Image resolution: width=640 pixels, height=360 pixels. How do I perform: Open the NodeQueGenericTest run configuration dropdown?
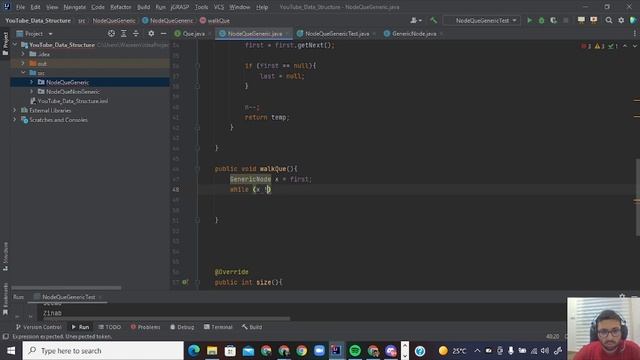click(x=482, y=20)
